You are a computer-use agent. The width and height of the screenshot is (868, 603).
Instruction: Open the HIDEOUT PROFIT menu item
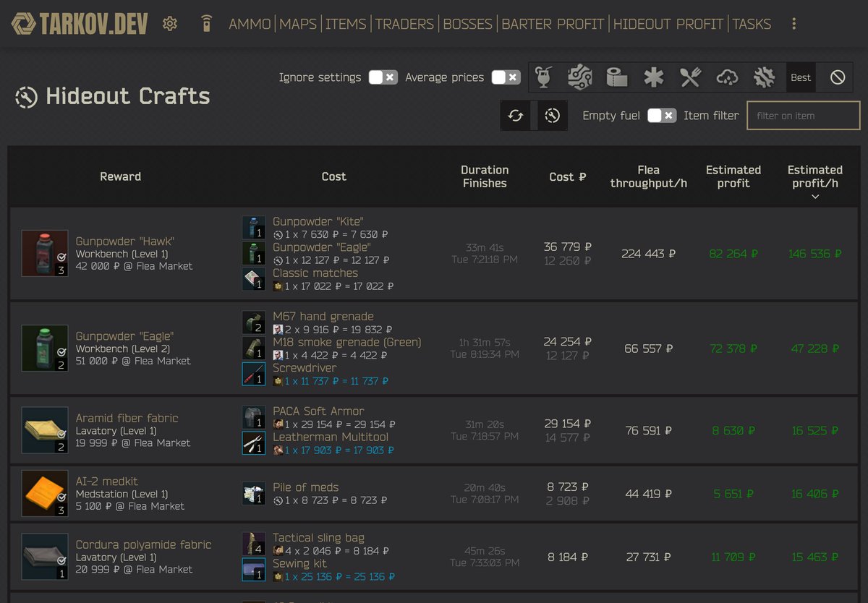click(668, 24)
